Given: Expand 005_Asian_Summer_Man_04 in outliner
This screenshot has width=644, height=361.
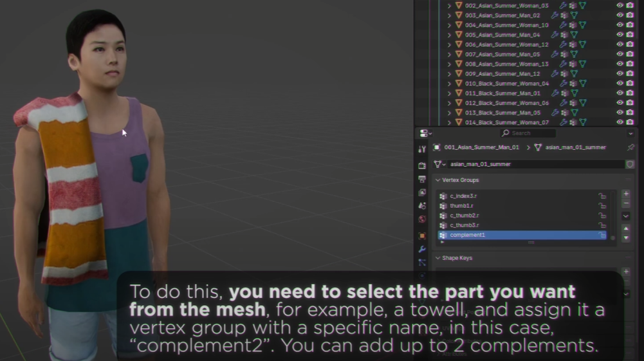Looking at the screenshot, I should click(x=450, y=35).
